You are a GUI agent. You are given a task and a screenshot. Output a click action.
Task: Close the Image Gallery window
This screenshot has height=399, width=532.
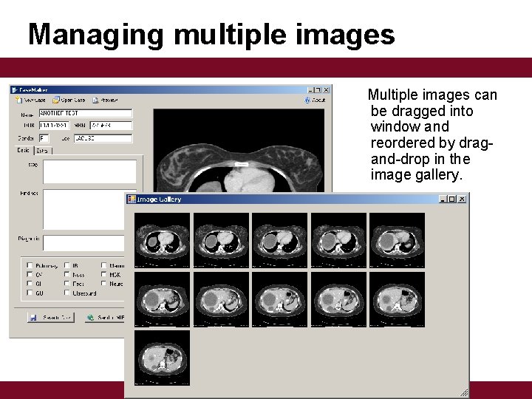point(462,199)
